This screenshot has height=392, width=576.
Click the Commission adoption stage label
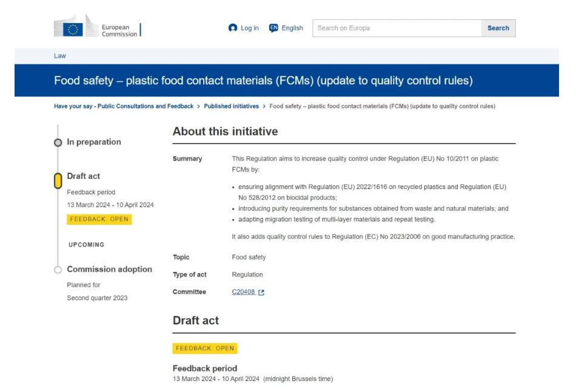pos(109,269)
